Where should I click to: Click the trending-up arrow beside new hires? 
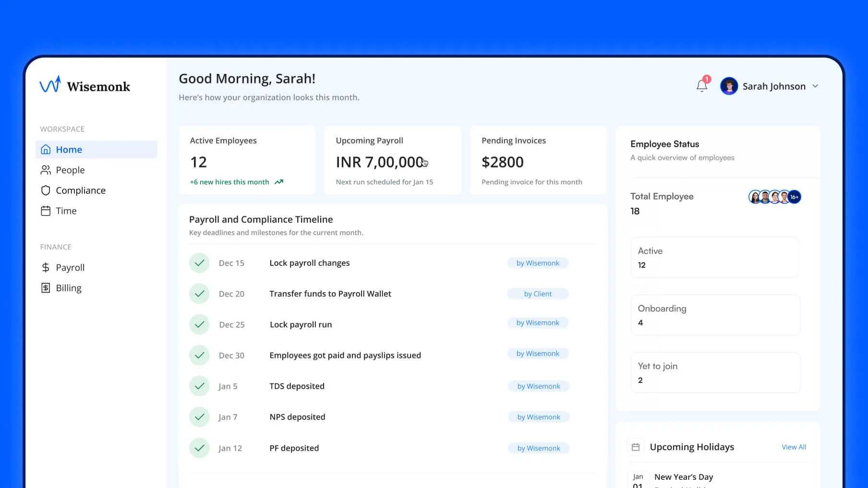(x=279, y=182)
